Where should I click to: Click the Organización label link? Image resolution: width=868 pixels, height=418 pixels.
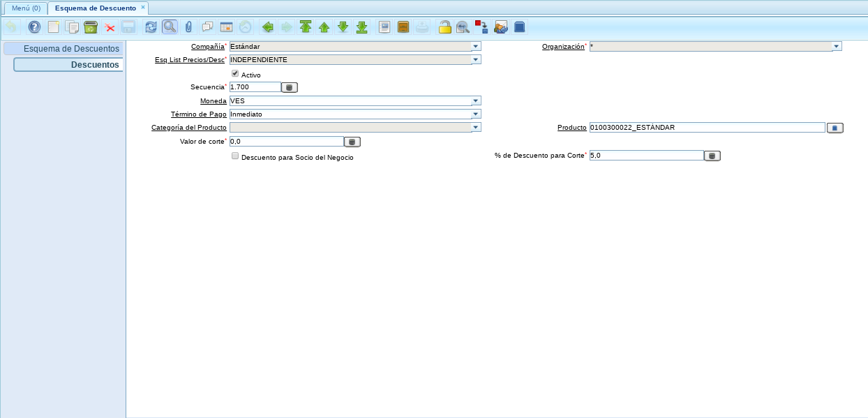pyautogui.click(x=563, y=46)
